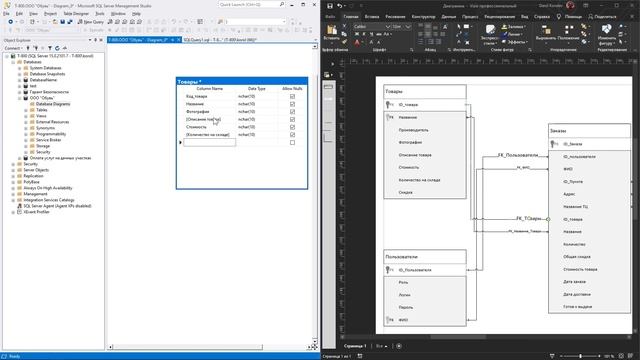Click the Выровнять align icon
Viewport: 640px width, 360px height.
point(546,30)
